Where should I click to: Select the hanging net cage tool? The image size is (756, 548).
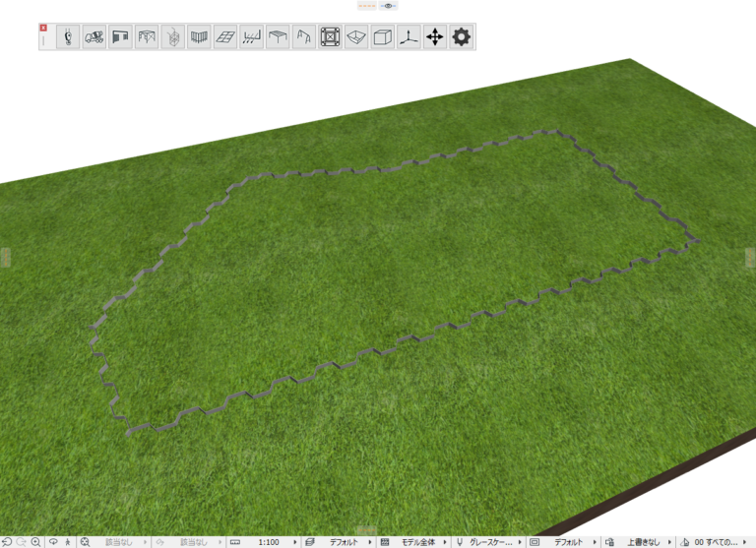click(172, 36)
